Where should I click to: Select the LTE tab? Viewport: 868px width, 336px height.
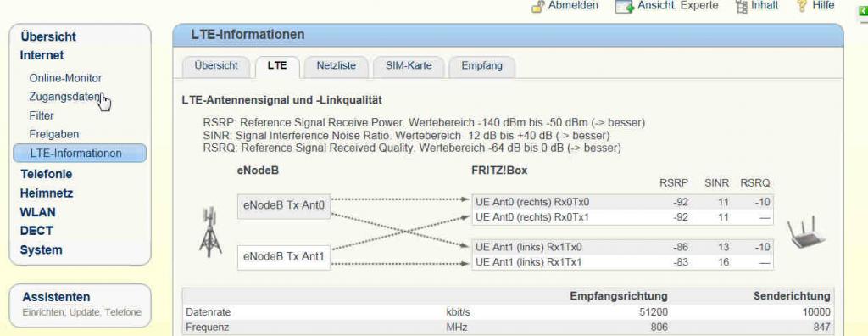pyautogui.click(x=277, y=66)
